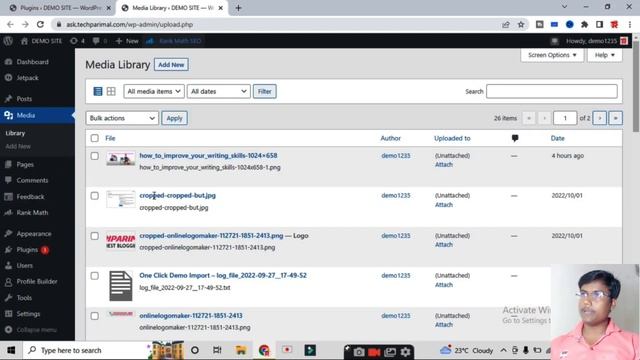Open All media items dropdown

coord(154,91)
